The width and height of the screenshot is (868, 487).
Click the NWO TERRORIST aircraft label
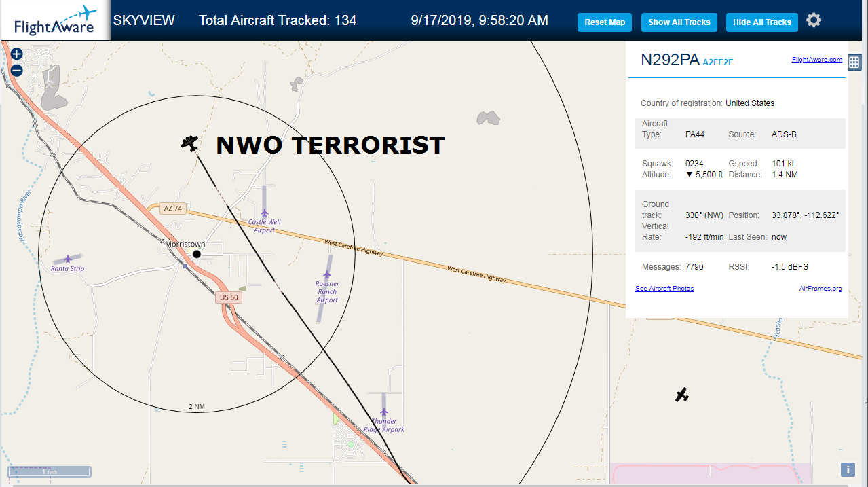[330, 145]
